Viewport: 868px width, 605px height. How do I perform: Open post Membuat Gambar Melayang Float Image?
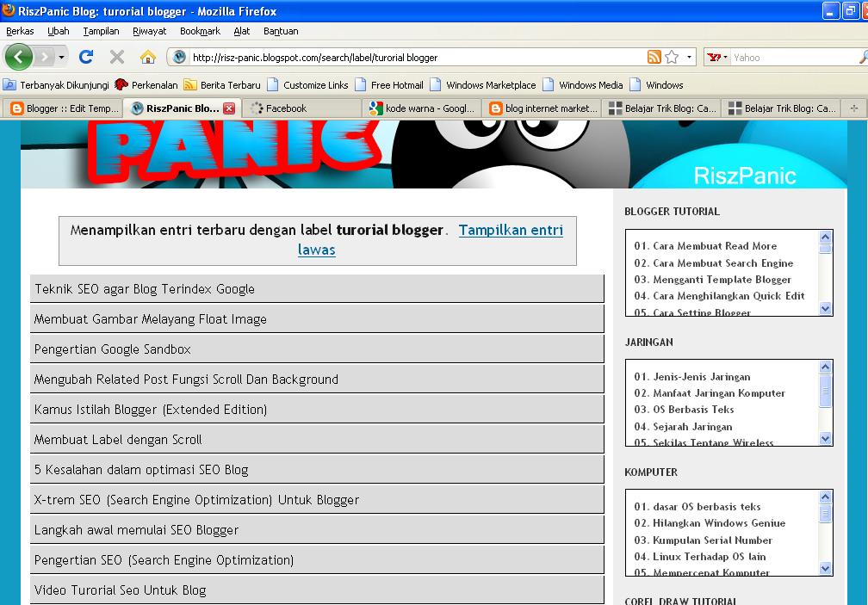coord(317,319)
